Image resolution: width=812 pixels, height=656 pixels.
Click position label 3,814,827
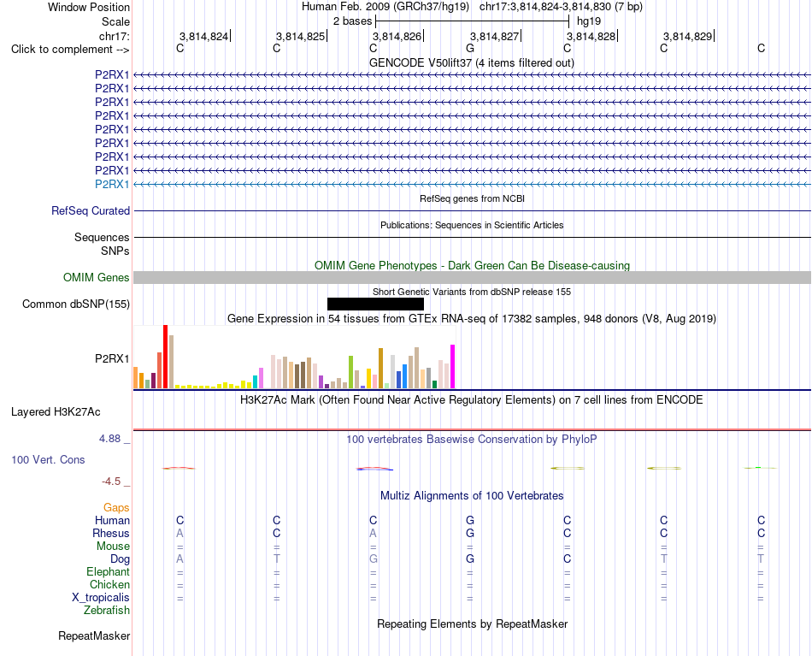click(x=494, y=36)
